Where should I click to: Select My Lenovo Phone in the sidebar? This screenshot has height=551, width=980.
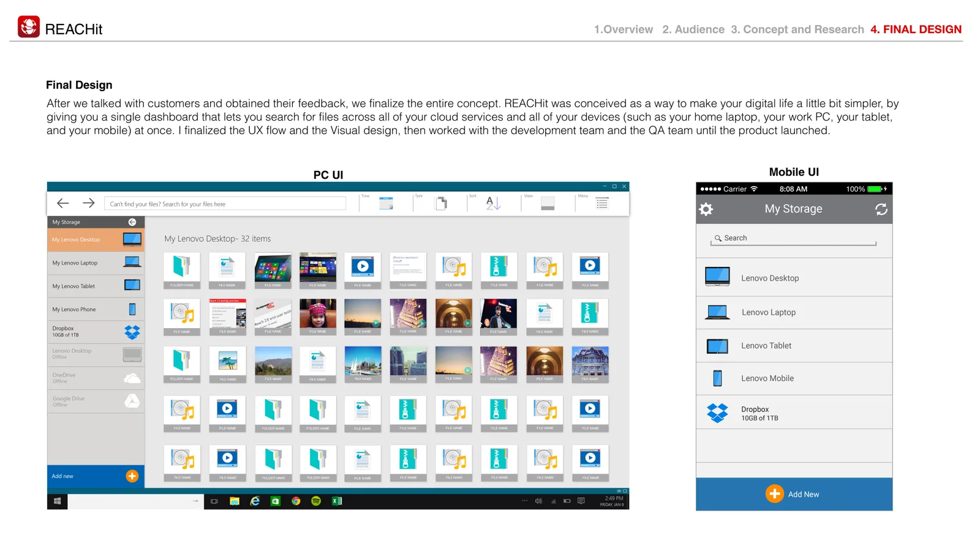click(96, 309)
